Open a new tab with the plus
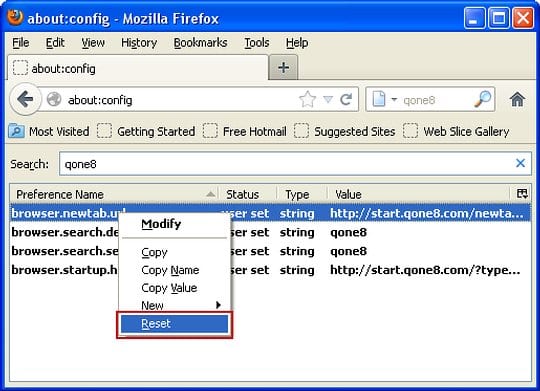Screen dimensions: 540x391 coord(283,68)
